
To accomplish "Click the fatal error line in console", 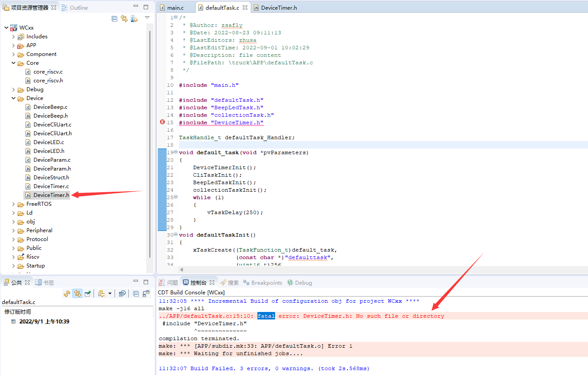I will [x=301, y=316].
